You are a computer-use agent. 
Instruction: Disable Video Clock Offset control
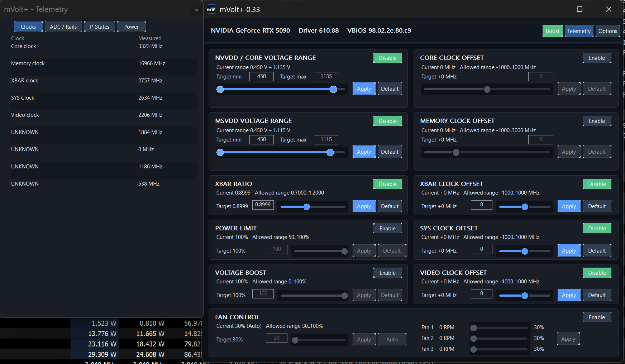click(597, 273)
